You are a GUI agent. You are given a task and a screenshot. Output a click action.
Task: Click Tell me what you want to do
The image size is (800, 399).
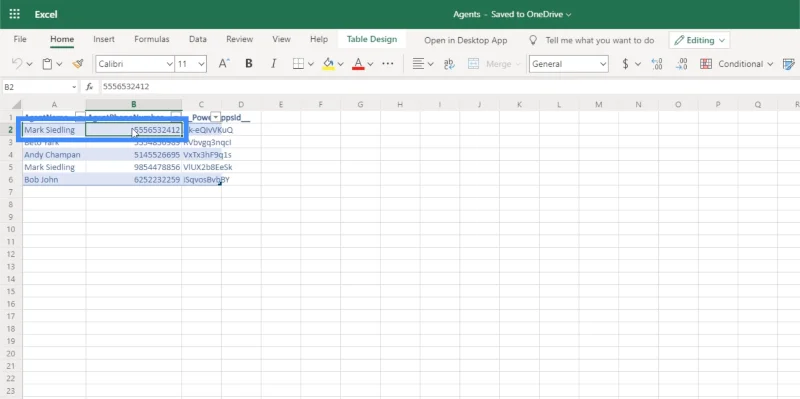tap(600, 40)
